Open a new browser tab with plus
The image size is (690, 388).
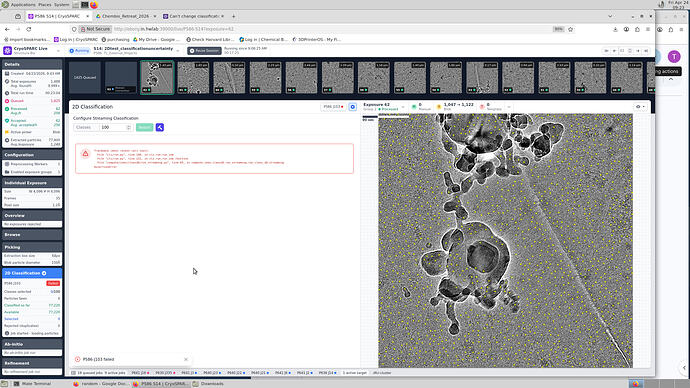tap(234, 16)
